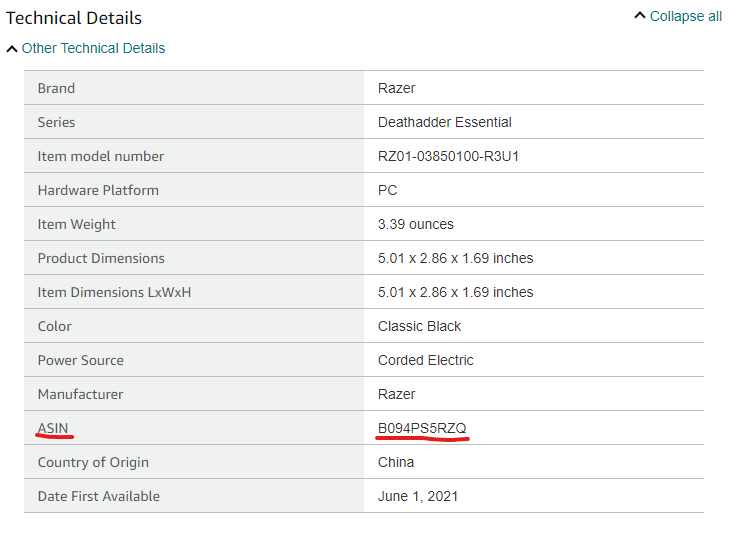Click the Item Dimensions LxWxH label
737x542 pixels.
coord(114,292)
